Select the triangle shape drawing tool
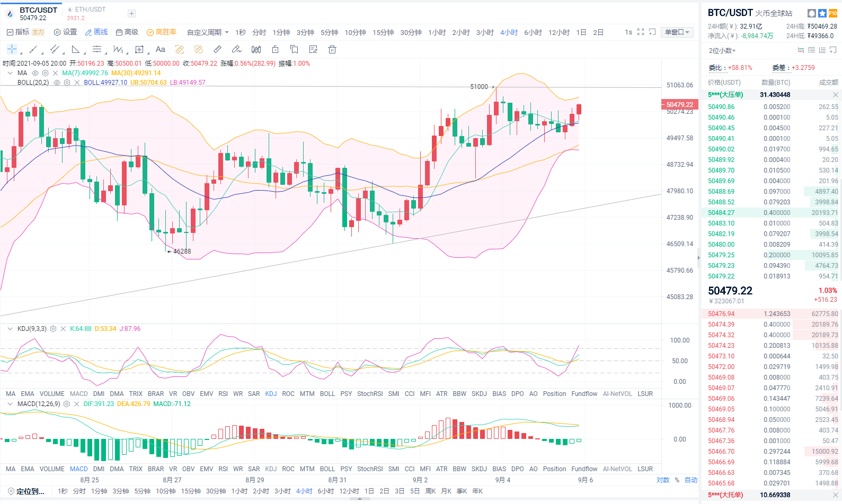The width and height of the screenshot is (842, 504). [x=75, y=49]
